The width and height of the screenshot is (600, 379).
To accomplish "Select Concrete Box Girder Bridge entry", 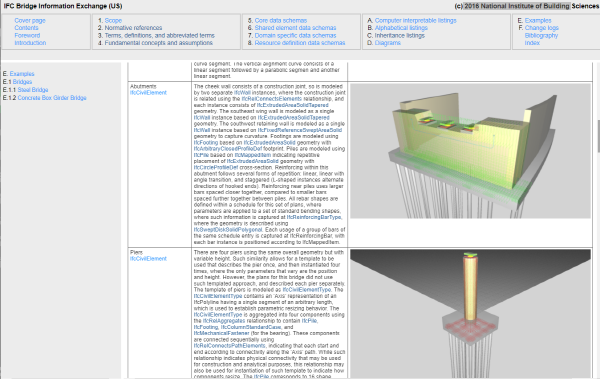I will (52, 98).
